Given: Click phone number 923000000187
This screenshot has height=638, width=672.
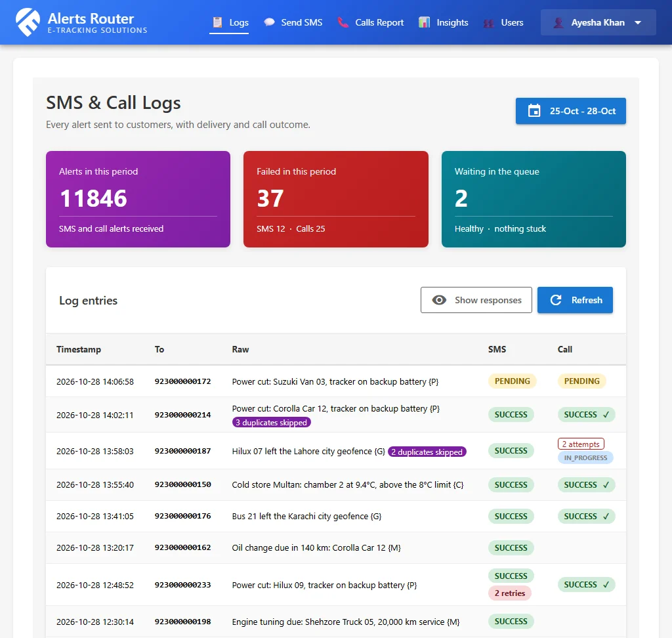Looking at the screenshot, I should click(x=182, y=451).
